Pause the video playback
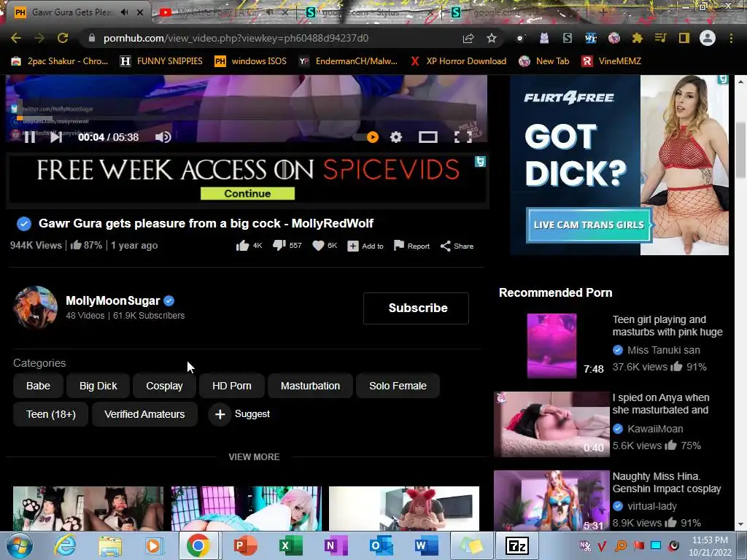 [29, 137]
